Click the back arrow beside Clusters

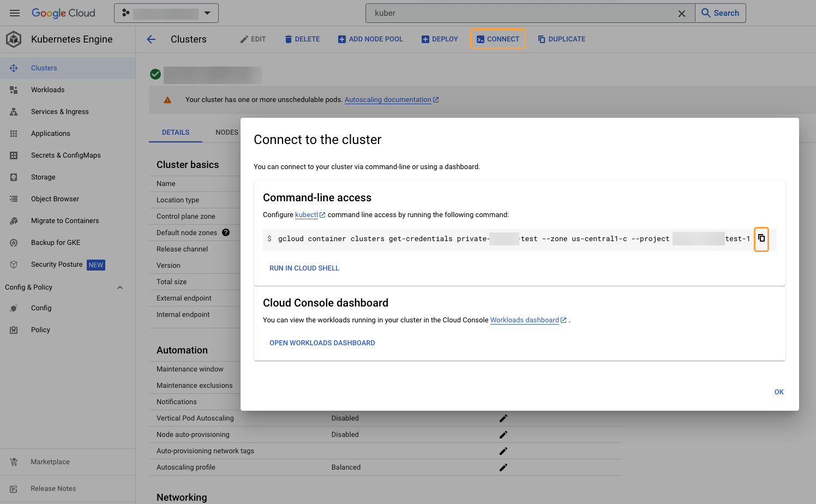(151, 39)
